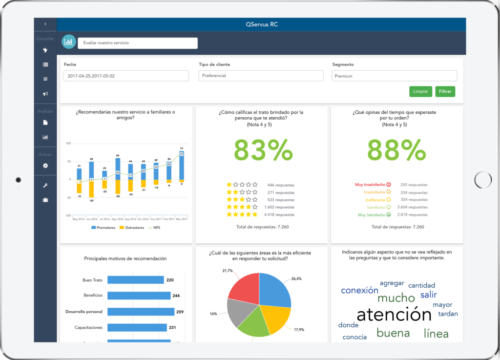Open the small list icon under Escuchar
The height and width of the screenshot is (360, 500).
tap(45, 79)
